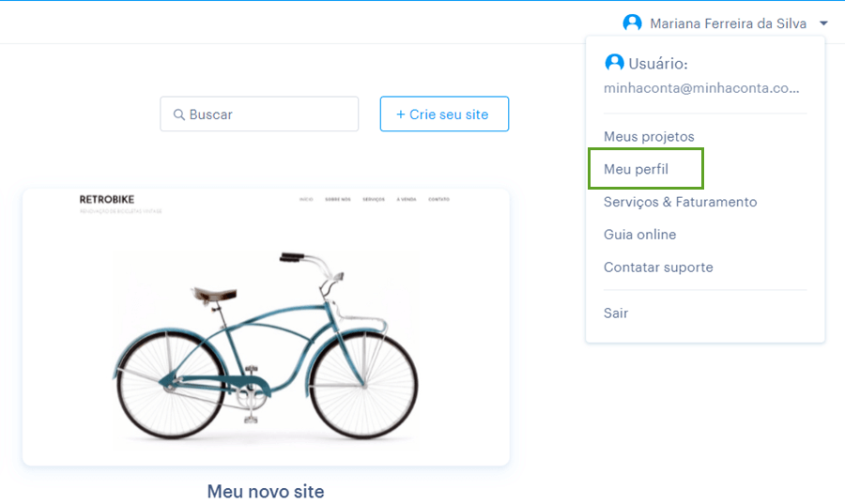Open Meus projetos from the menu
Viewport: 845px width, 504px height.
649,137
